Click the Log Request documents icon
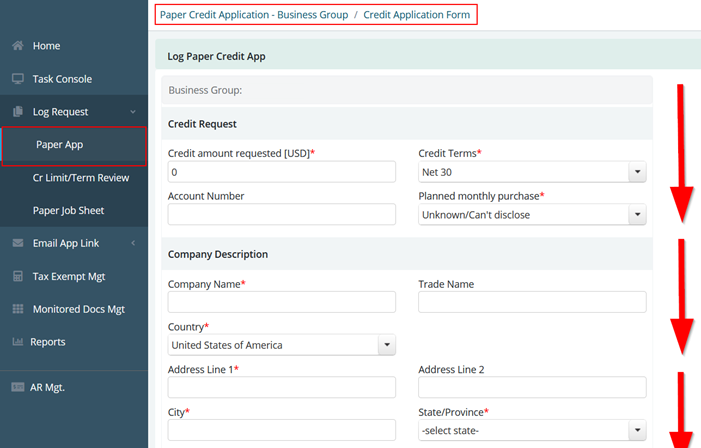 [18, 111]
